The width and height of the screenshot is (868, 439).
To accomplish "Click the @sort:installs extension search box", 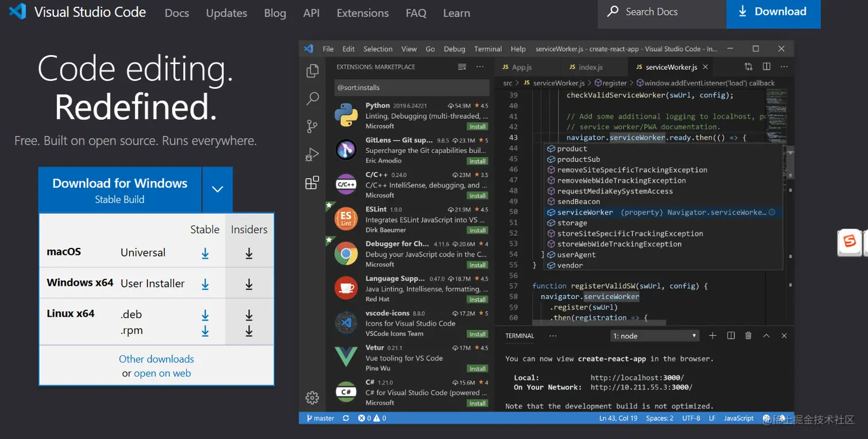I will pyautogui.click(x=411, y=87).
